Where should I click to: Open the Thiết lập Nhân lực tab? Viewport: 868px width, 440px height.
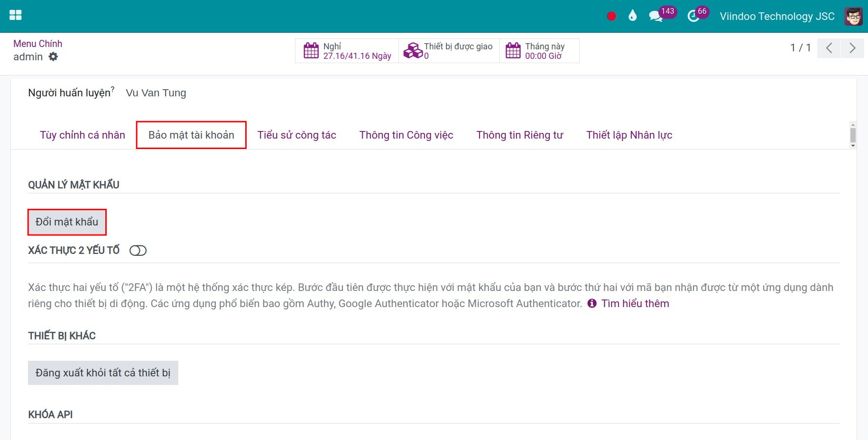629,135
